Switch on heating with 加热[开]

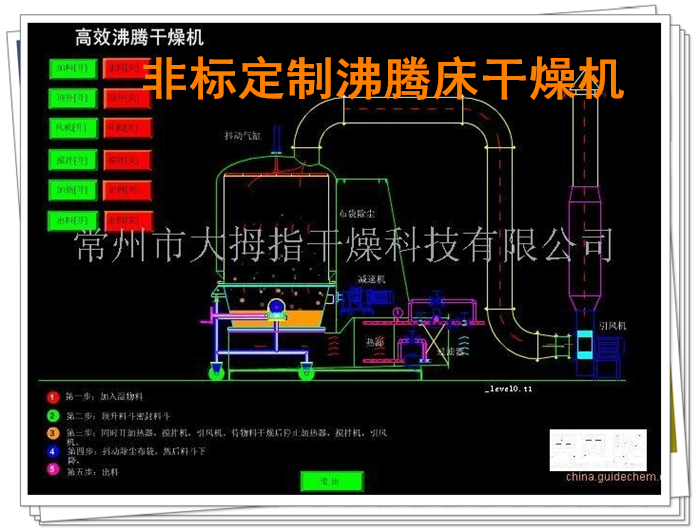(x=73, y=190)
